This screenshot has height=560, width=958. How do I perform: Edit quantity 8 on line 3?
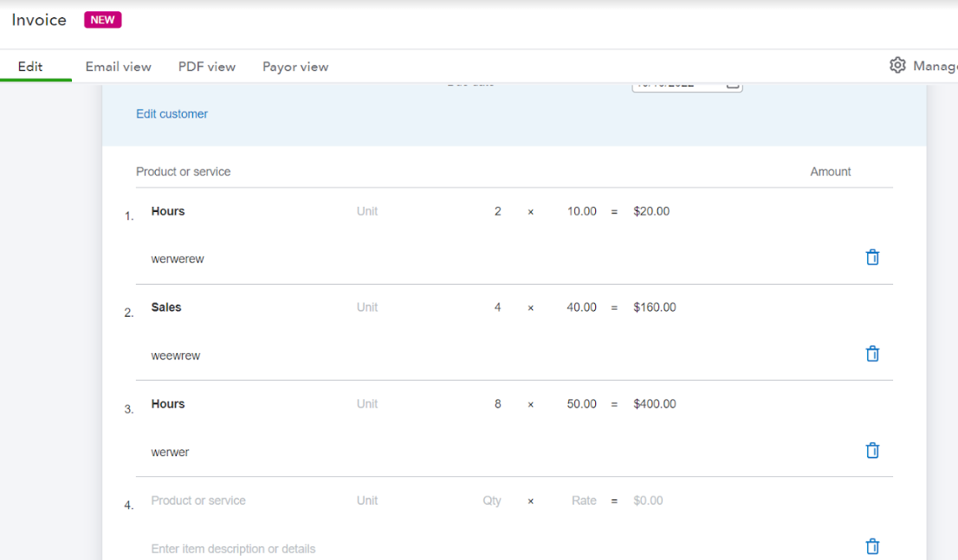click(498, 403)
